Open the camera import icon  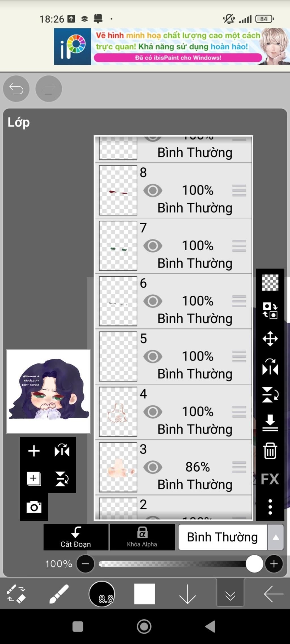coord(34,507)
